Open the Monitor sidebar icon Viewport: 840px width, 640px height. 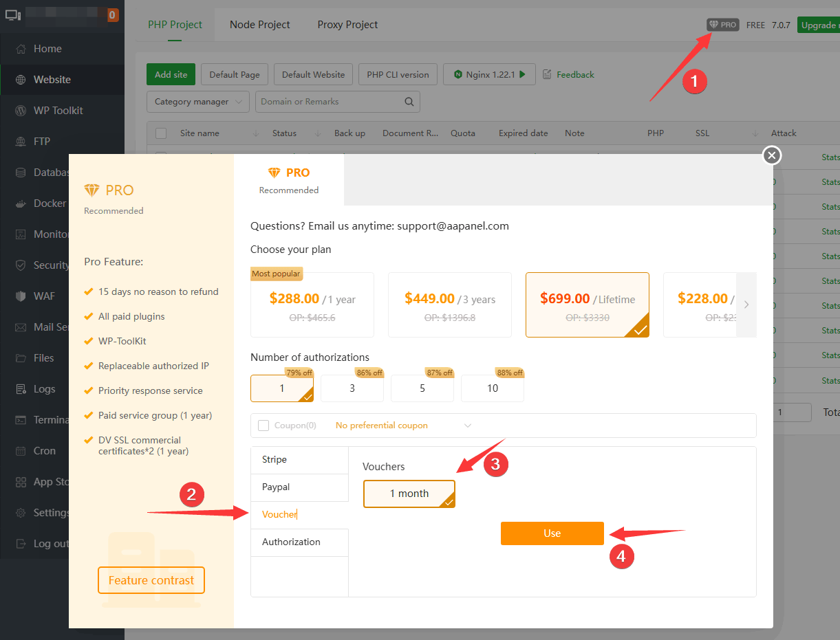click(21, 234)
